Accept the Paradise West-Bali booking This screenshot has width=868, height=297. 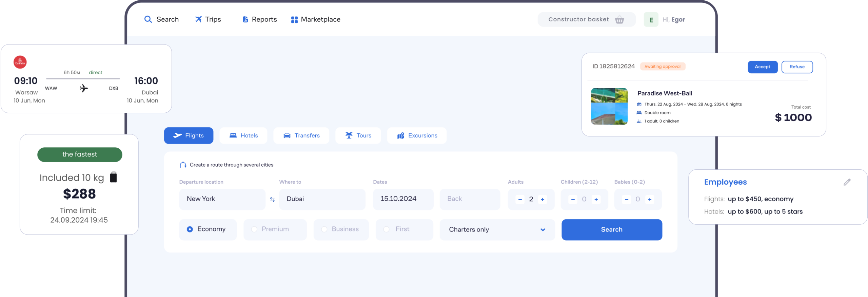pyautogui.click(x=762, y=67)
